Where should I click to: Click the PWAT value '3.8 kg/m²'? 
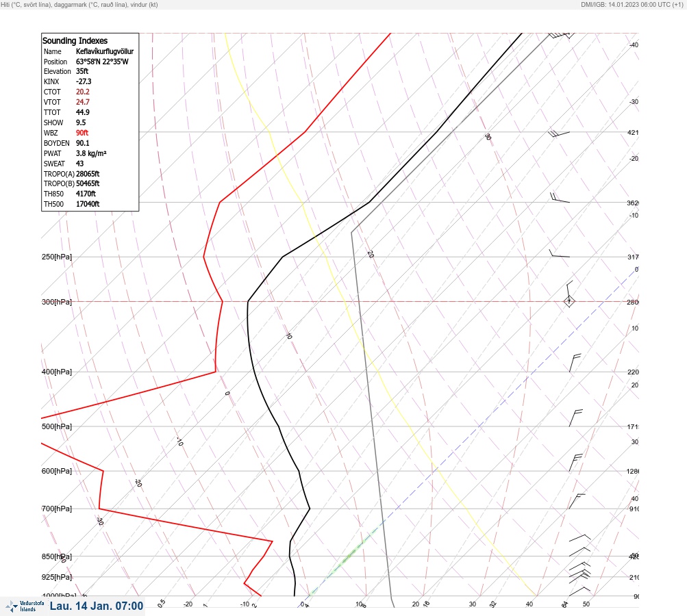[91, 153]
